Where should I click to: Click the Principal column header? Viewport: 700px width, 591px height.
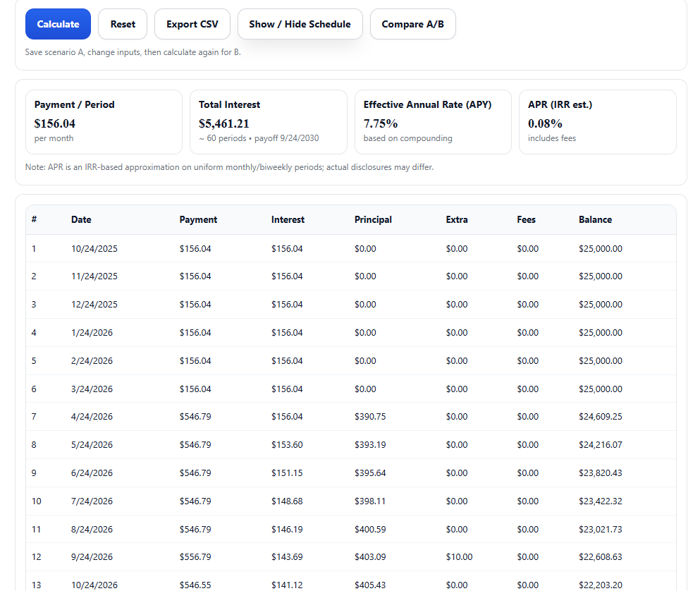click(x=373, y=219)
